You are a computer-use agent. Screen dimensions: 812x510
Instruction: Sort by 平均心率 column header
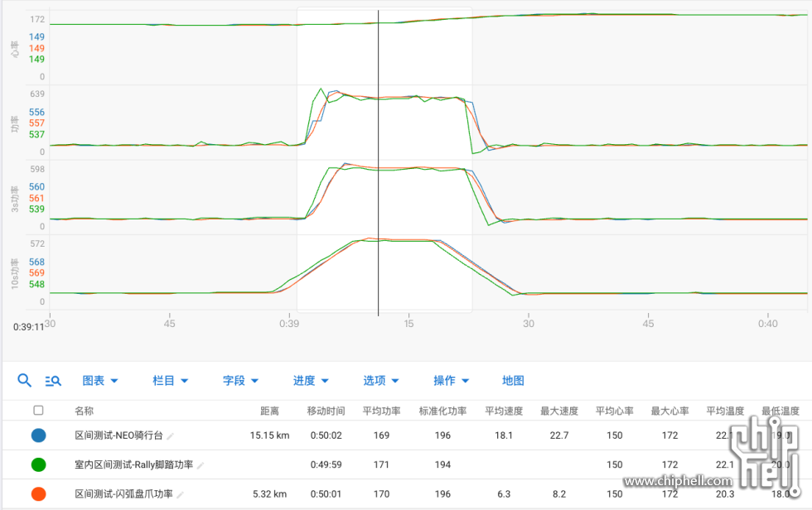point(614,411)
